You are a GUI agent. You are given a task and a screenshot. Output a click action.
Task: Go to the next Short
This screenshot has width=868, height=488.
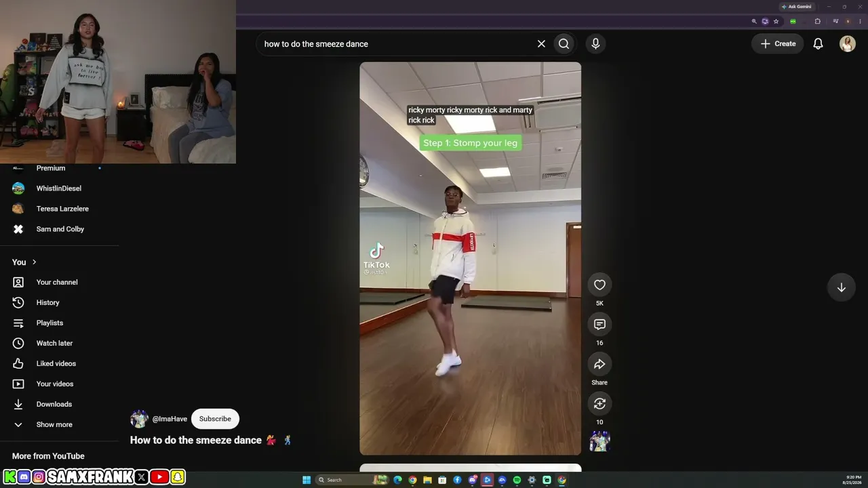tap(841, 287)
